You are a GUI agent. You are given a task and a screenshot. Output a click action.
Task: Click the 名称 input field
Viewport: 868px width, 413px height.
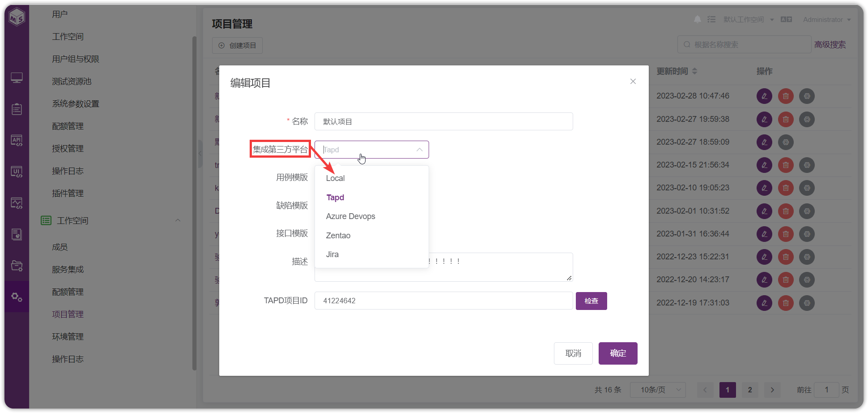point(443,121)
